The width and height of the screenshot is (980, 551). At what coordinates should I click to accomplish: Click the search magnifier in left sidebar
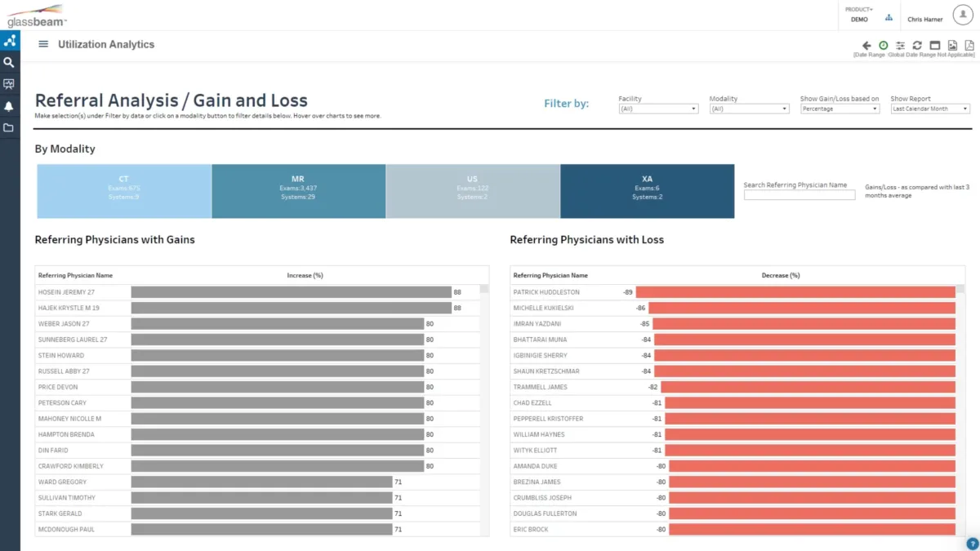[10, 62]
